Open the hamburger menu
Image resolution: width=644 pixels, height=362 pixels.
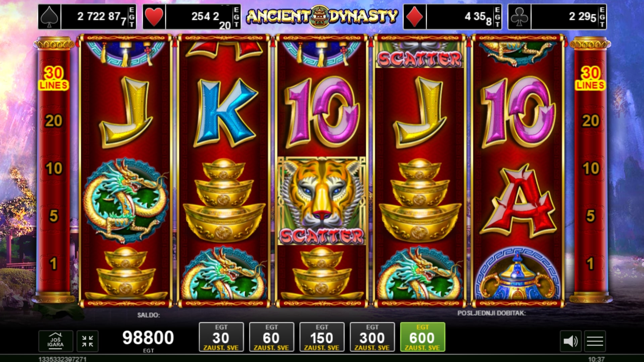tap(595, 341)
